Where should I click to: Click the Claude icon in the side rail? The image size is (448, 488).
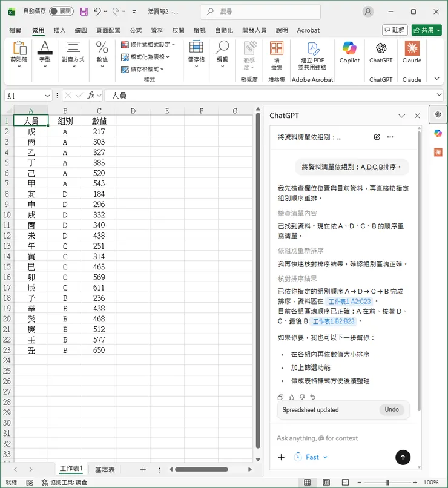click(438, 152)
